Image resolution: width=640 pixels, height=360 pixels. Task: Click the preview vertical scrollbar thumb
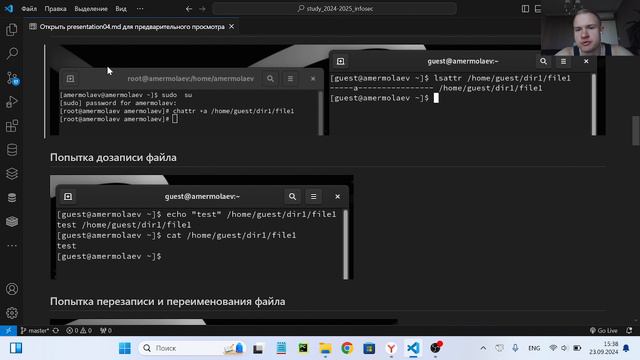(x=636, y=131)
